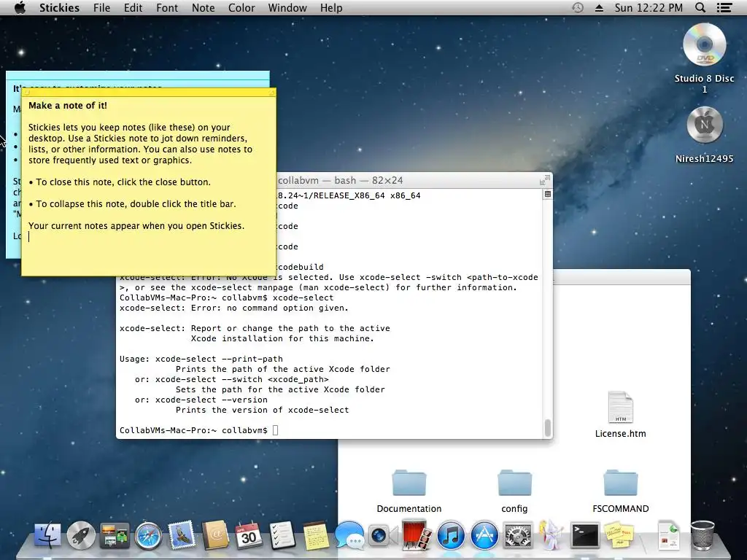This screenshot has width=747, height=560.
Task: Open Finder from the dock
Action: pos(47,534)
